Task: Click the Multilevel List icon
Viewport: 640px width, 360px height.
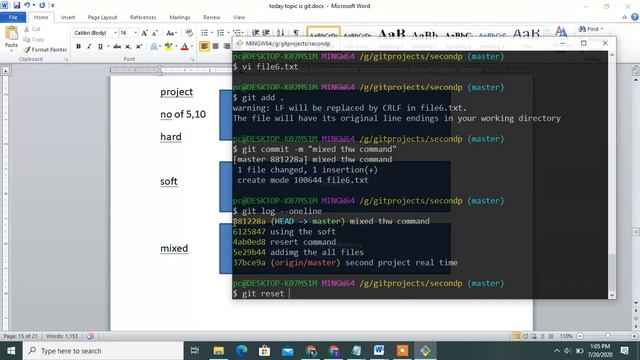Action: (x=236, y=33)
